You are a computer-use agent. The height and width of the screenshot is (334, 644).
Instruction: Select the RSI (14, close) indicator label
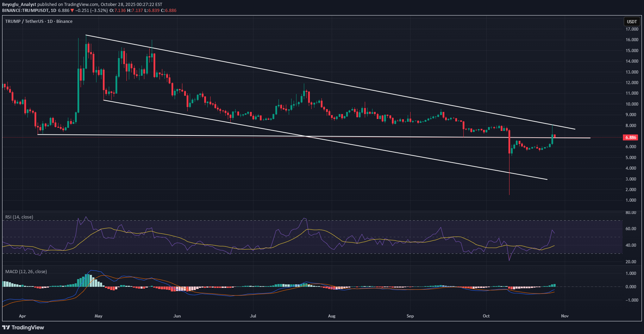[19, 217]
